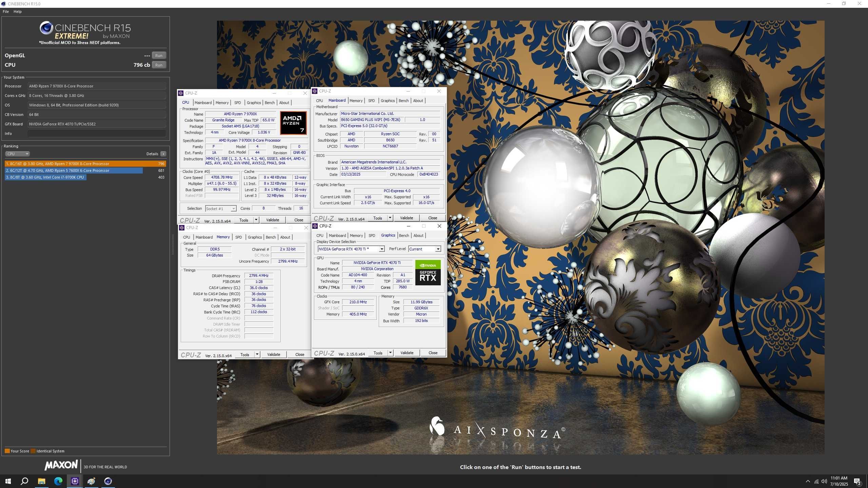Screen dimensions: 868x488
Task: Click the rendered AixSponza image
Action: (520, 237)
